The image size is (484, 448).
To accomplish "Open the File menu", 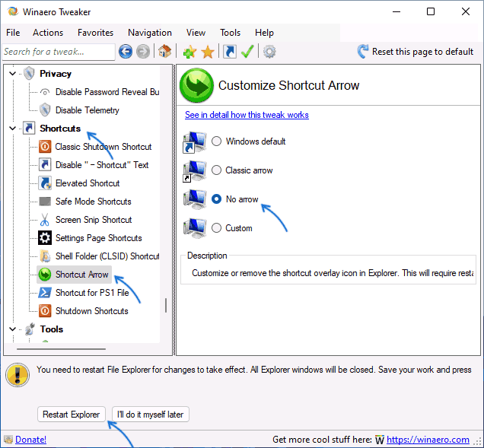I will pyautogui.click(x=13, y=33).
